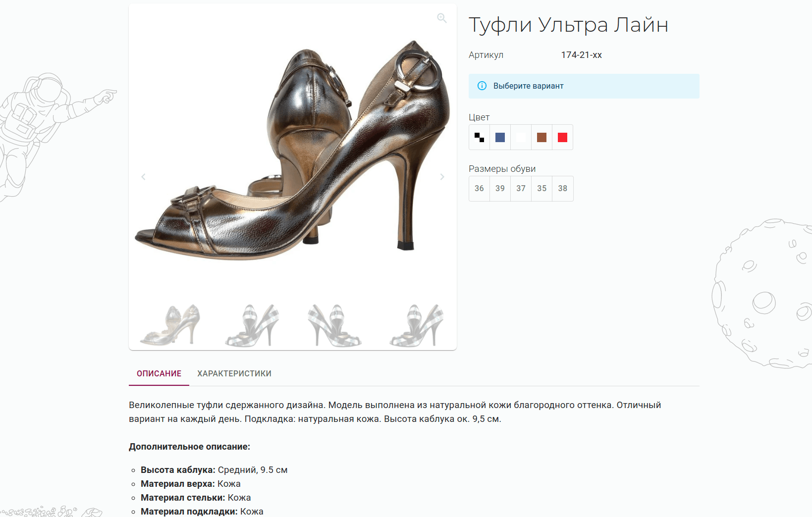Image resolution: width=812 pixels, height=517 pixels.
Task: Select shoe size 36
Action: pyautogui.click(x=479, y=189)
